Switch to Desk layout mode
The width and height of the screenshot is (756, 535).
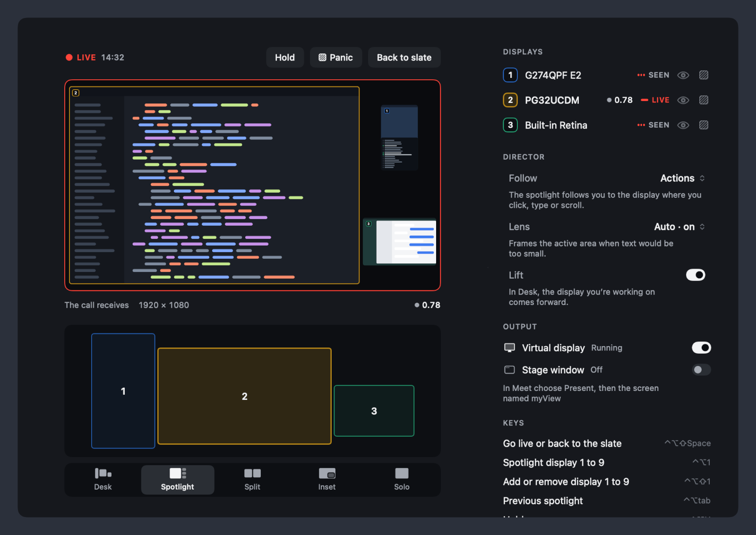point(103,480)
